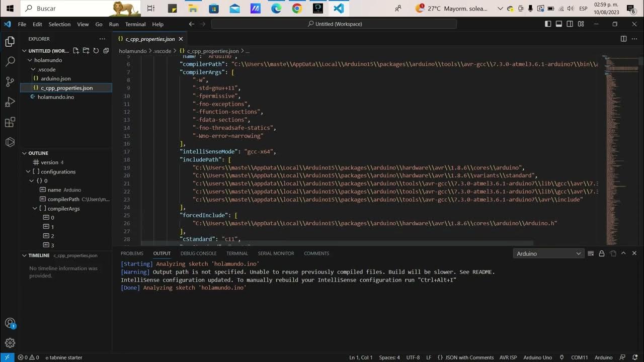This screenshot has height=362, width=644.
Task: Select COM11 serial port in status bar
Action: pos(580,357)
